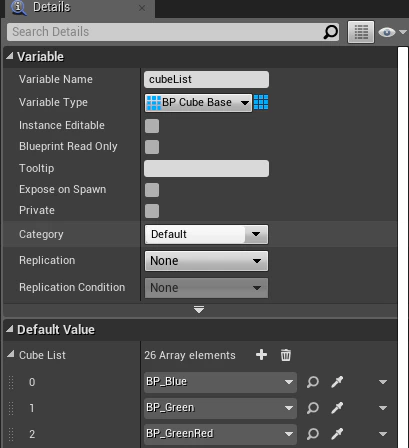The width and height of the screenshot is (409, 448).
Task: Click the Variable Name field containing cubeList
Action: click(x=206, y=80)
